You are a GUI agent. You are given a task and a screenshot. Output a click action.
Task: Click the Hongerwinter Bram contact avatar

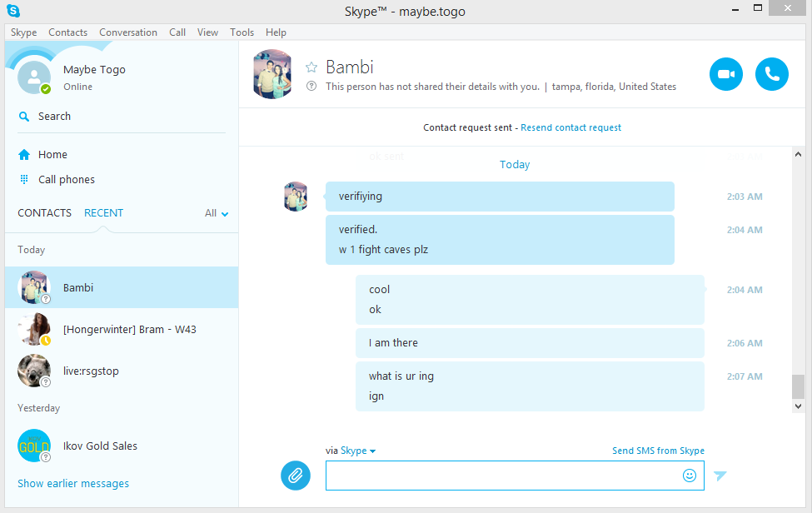click(34, 329)
